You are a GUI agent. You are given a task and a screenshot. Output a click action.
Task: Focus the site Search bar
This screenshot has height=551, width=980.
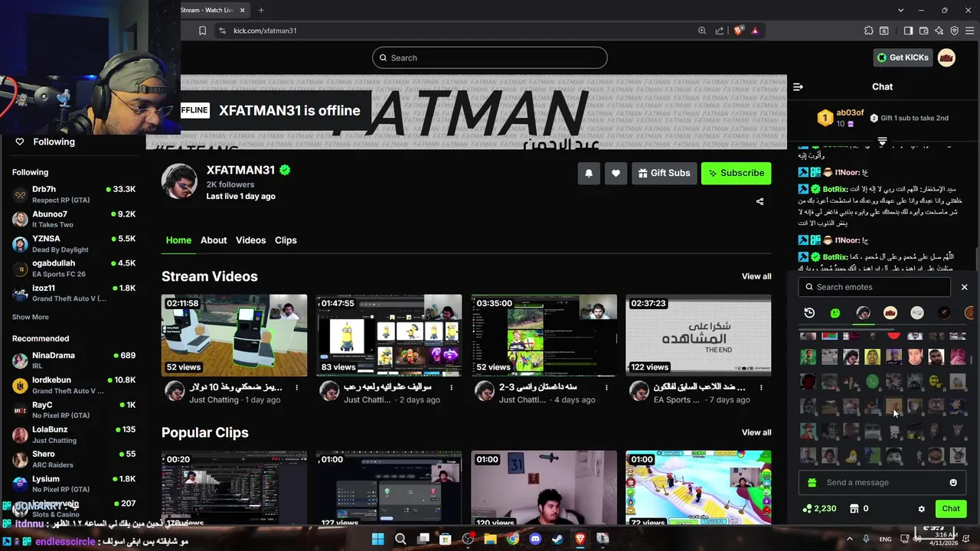point(490,57)
